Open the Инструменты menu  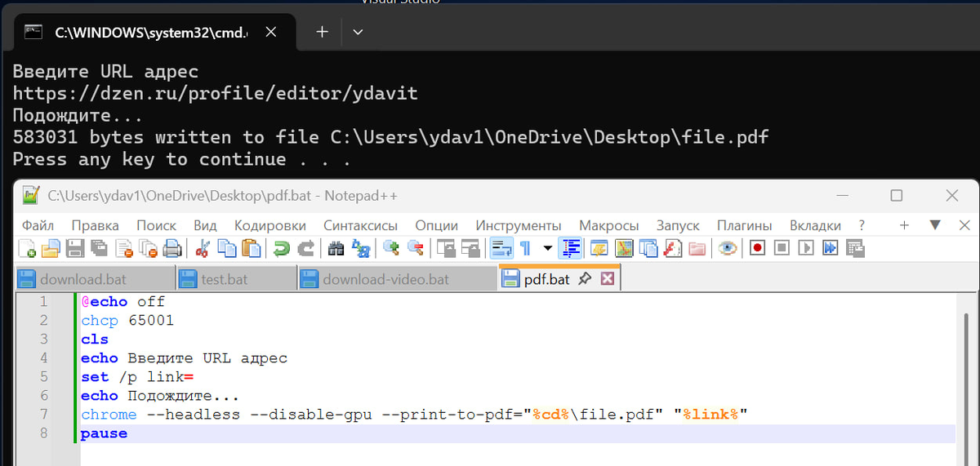point(519,225)
